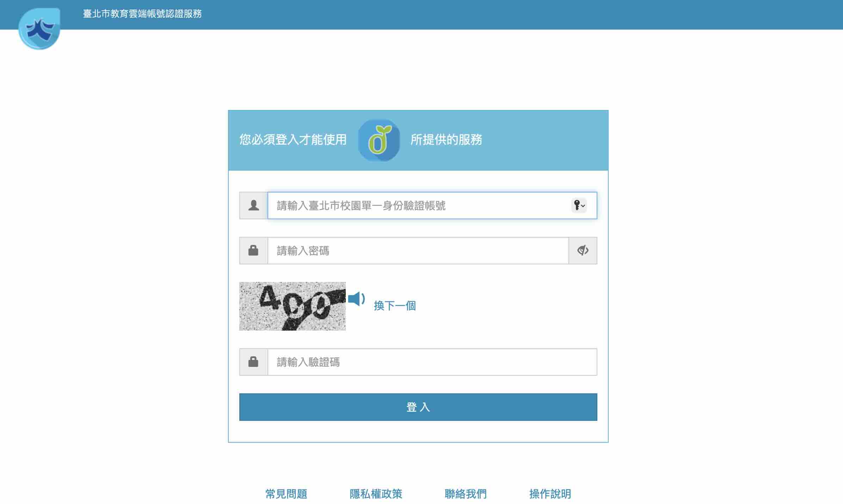This screenshot has width=843, height=504.
Task: Click the captcha image showing 400
Action: 292,306
